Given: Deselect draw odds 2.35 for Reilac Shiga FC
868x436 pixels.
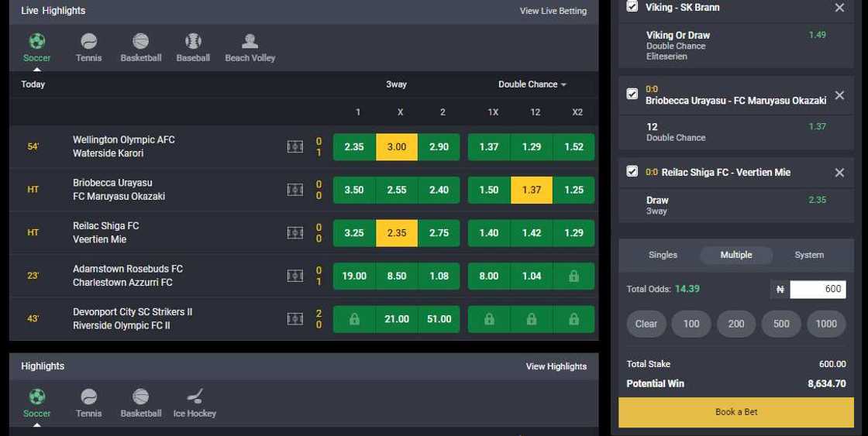Looking at the screenshot, I should tap(396, 233).
